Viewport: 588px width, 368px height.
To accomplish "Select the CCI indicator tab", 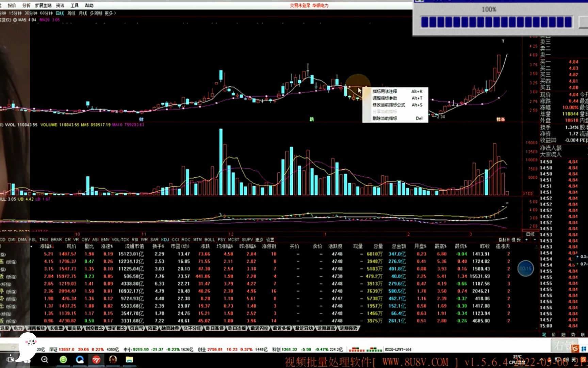I will [175, 240].
